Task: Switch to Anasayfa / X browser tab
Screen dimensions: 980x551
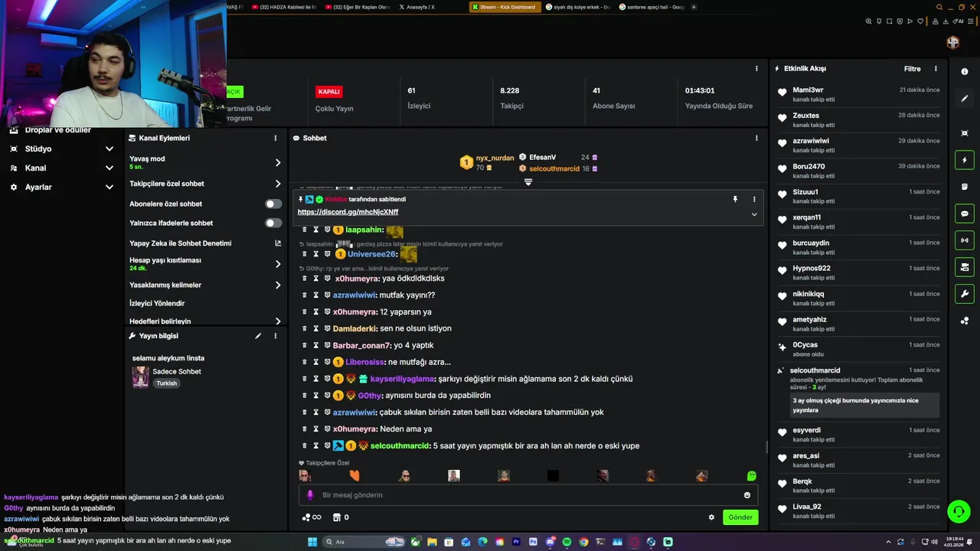Action: (416, 7)
